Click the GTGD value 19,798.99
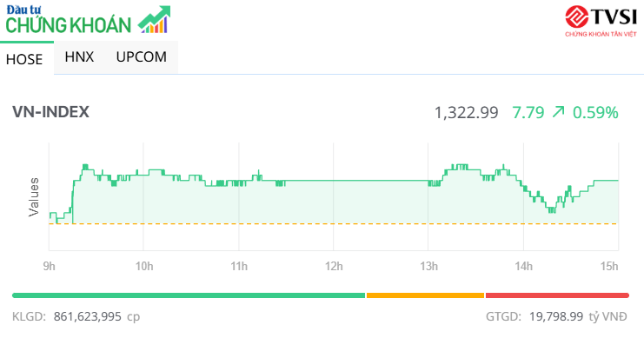Image resolution: width=644 pixels, height=338 pixels. coord(556,316)
